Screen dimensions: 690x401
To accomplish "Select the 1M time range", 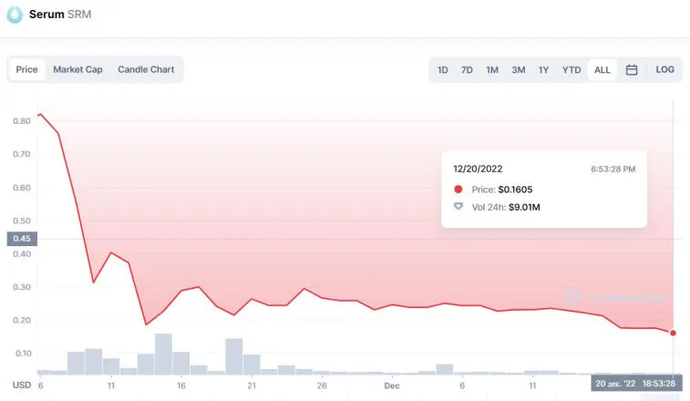I will pos(492,70).
